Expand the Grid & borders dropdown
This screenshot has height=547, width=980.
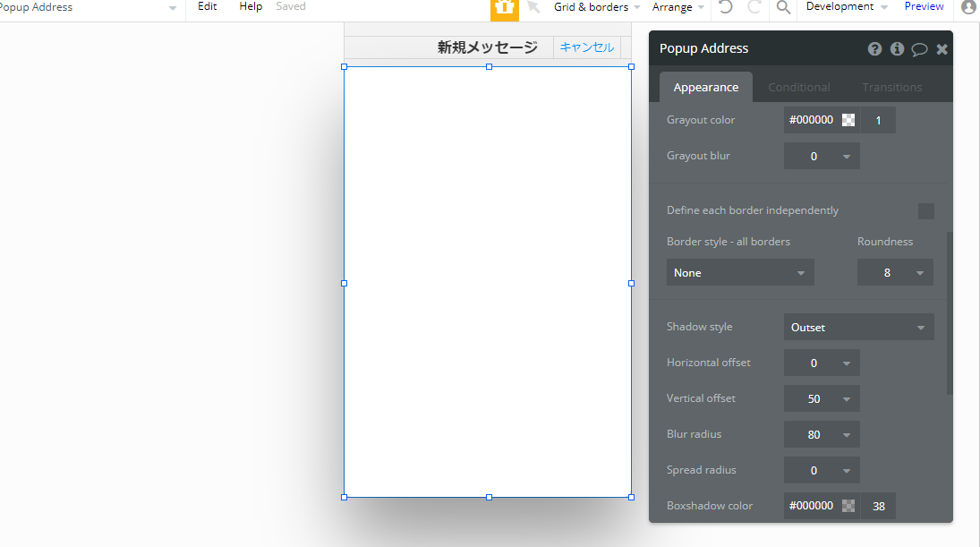(x=597, y=7)
